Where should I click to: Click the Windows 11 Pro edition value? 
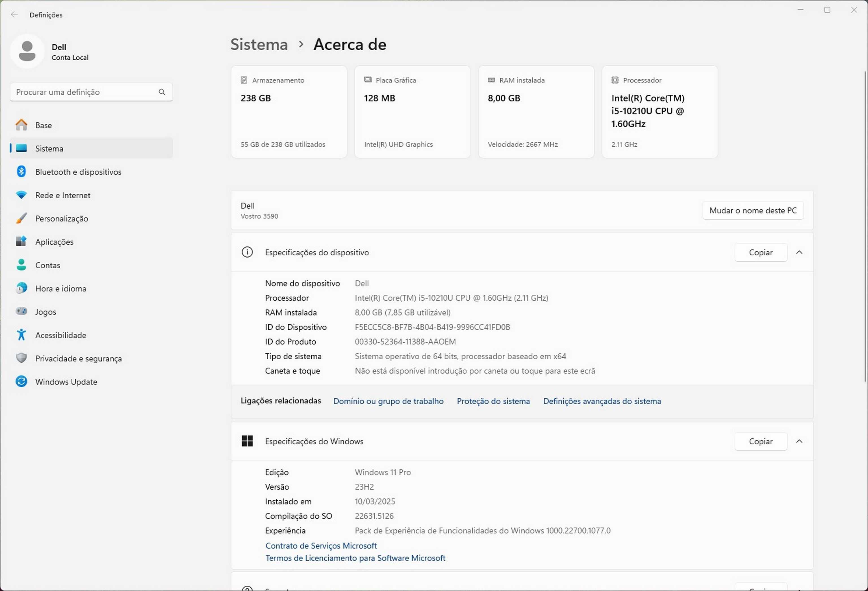click(x=383, y=472)
